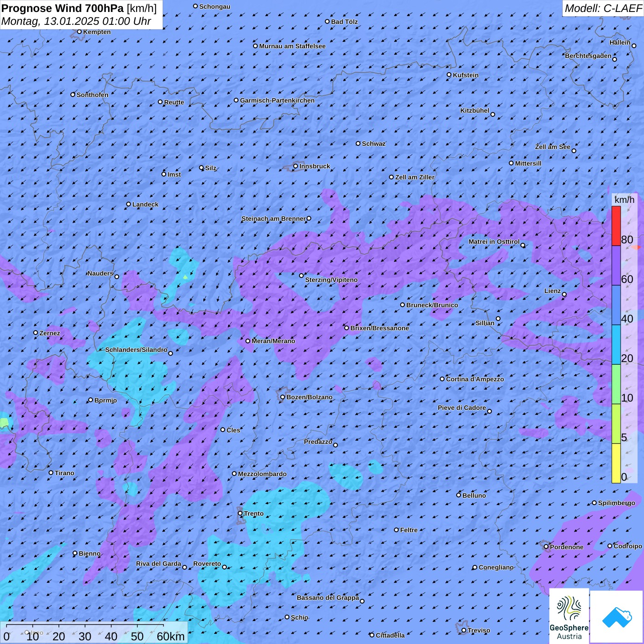Click the Murnau am Staffelsee label
This screenshot has height=644, width=644.
[292, 46]
